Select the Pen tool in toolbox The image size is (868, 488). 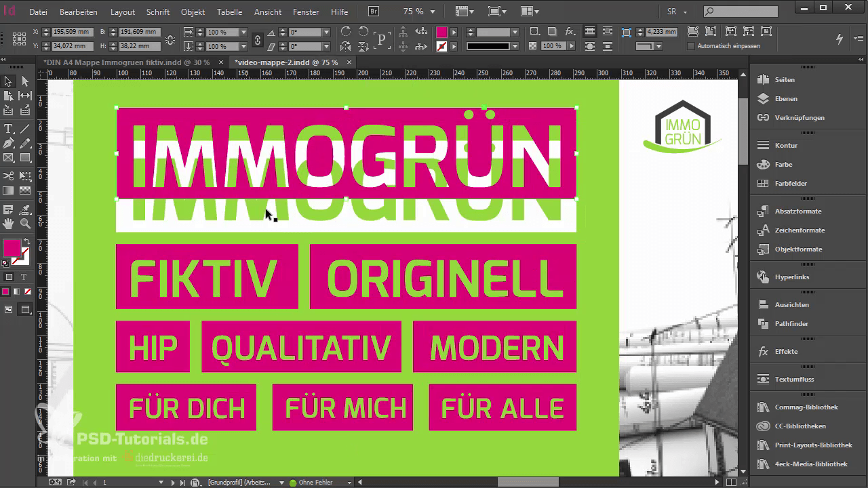click(x=9, y=144)
